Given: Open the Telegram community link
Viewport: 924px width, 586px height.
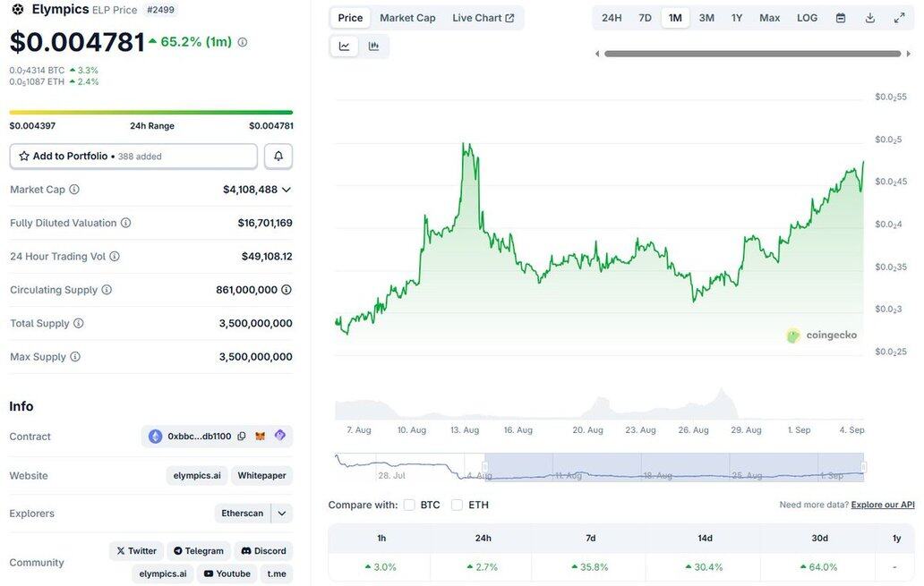Looking at the screenshot, I should tap(199, 551).
